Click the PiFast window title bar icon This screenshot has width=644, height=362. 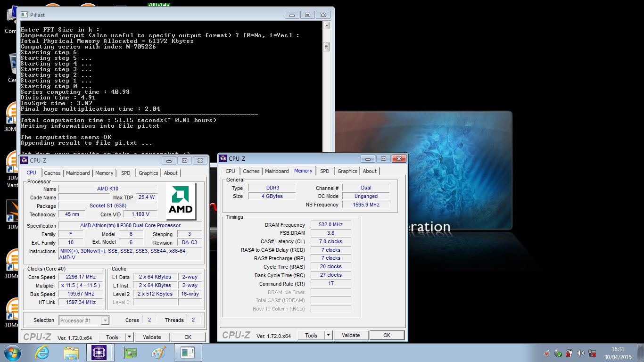click(x=24, y=15)
